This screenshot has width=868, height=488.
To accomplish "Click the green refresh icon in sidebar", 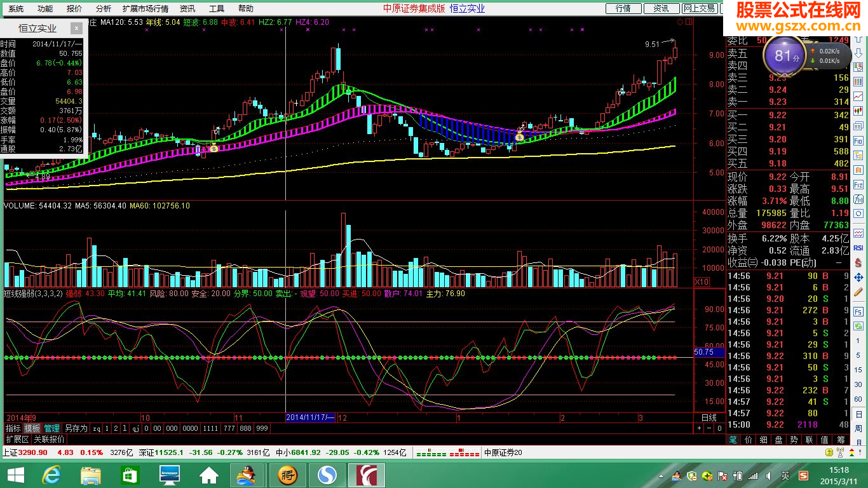I will [859, 326].
